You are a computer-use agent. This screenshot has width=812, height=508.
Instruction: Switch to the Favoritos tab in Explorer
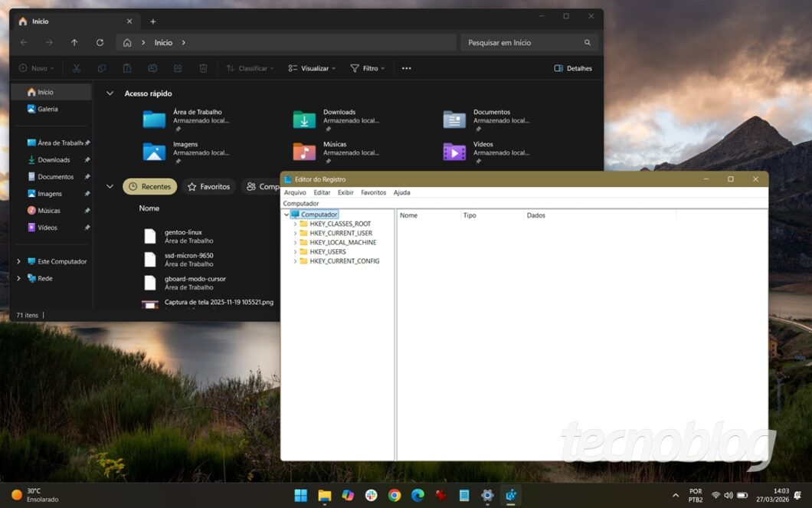coord(208,186)
